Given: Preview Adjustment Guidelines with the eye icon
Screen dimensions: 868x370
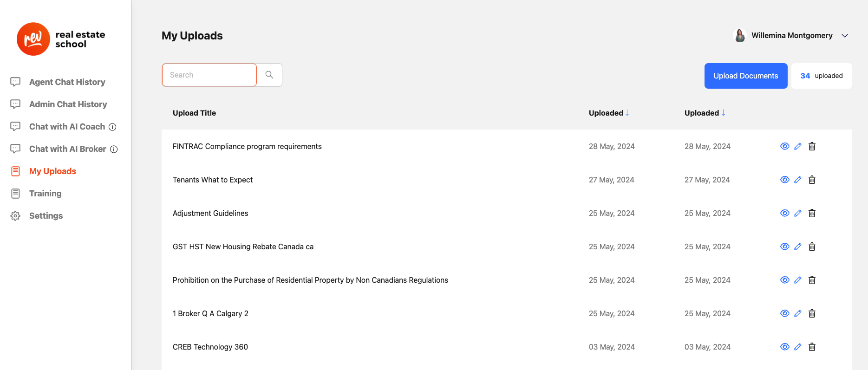Looking at the screenshot, I should tap(784, 213).
